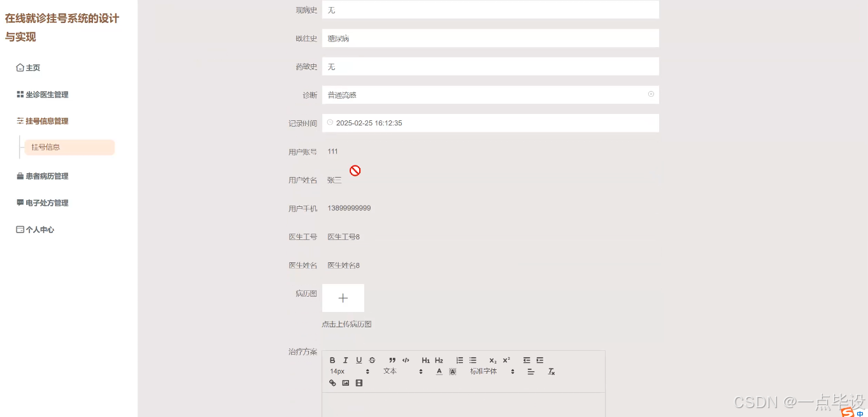Collapse 挂号信息管理 menu

[x=42, y=121]
